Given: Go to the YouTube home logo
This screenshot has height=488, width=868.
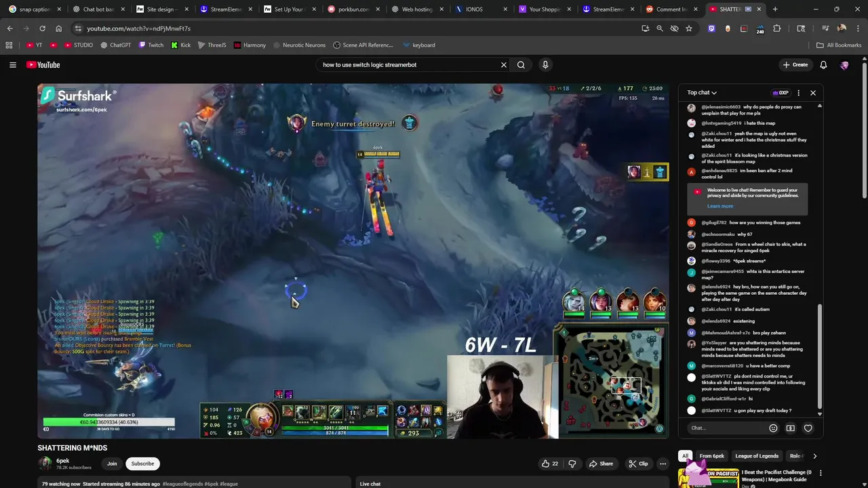Looking at the screenshot, I should tap(43, 65).
